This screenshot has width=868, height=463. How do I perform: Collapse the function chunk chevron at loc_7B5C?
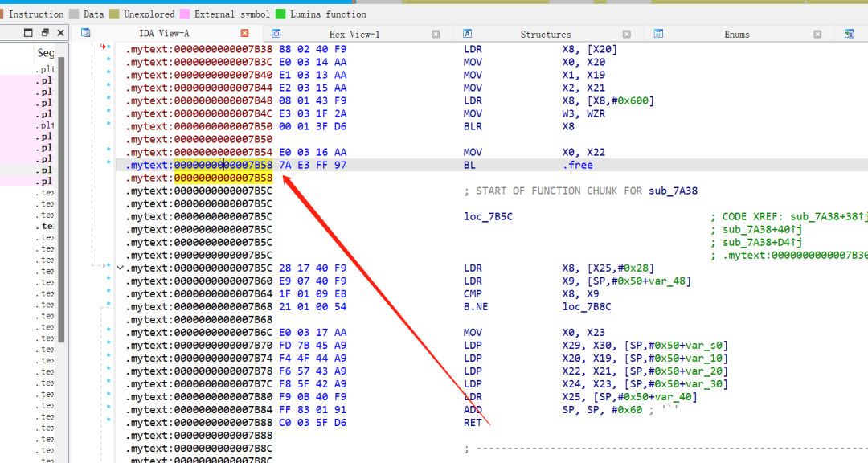(120, 268)
